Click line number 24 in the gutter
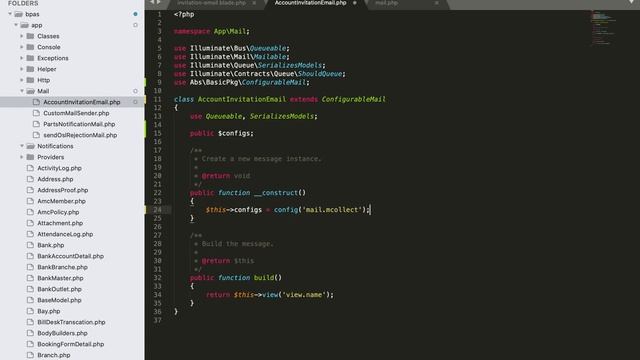 coord(157,210)
